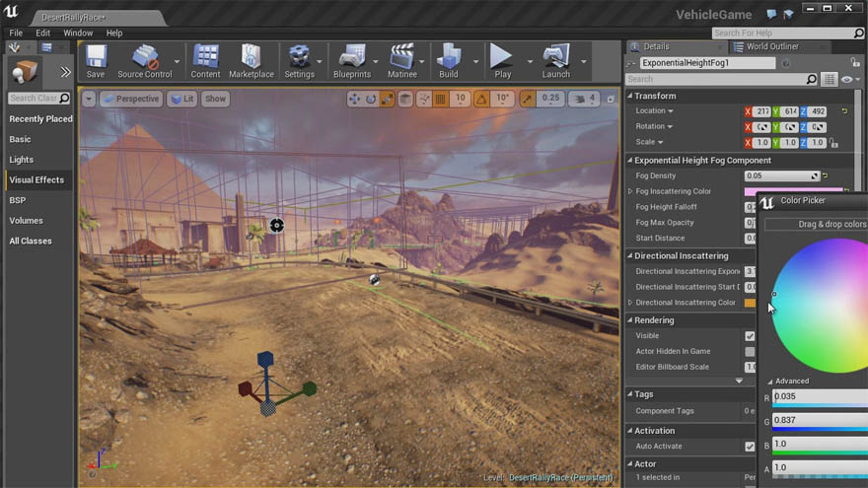Select the fog actor sprite in viewport
The width and height of the screenshot is (868, 488).
277,225
